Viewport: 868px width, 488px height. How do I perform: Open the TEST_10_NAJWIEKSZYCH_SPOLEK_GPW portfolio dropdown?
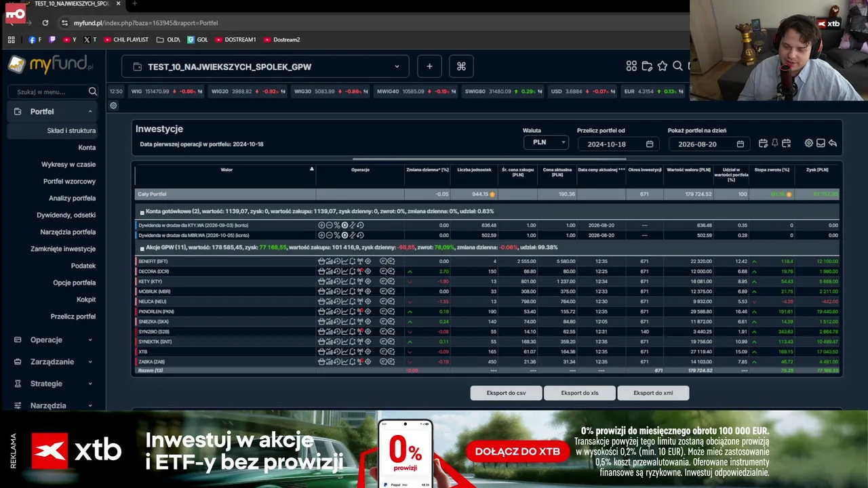pos(265,66)
